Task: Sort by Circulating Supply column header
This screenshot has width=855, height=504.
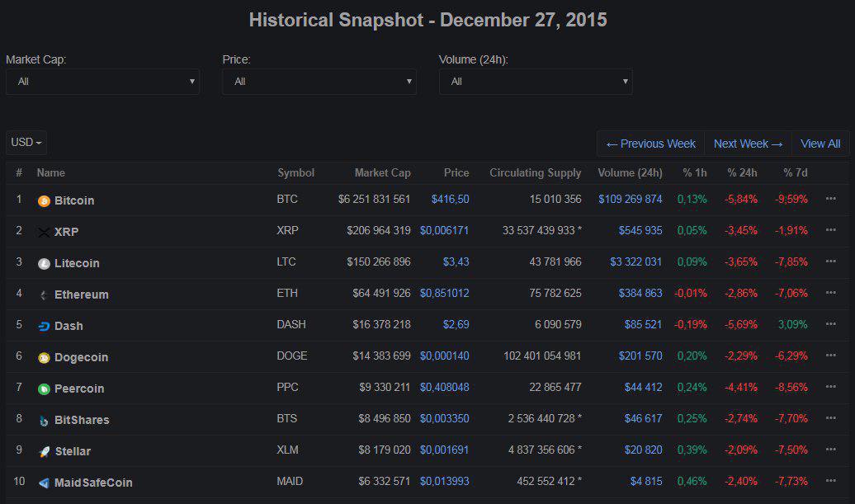Action: tap(535, 172)
